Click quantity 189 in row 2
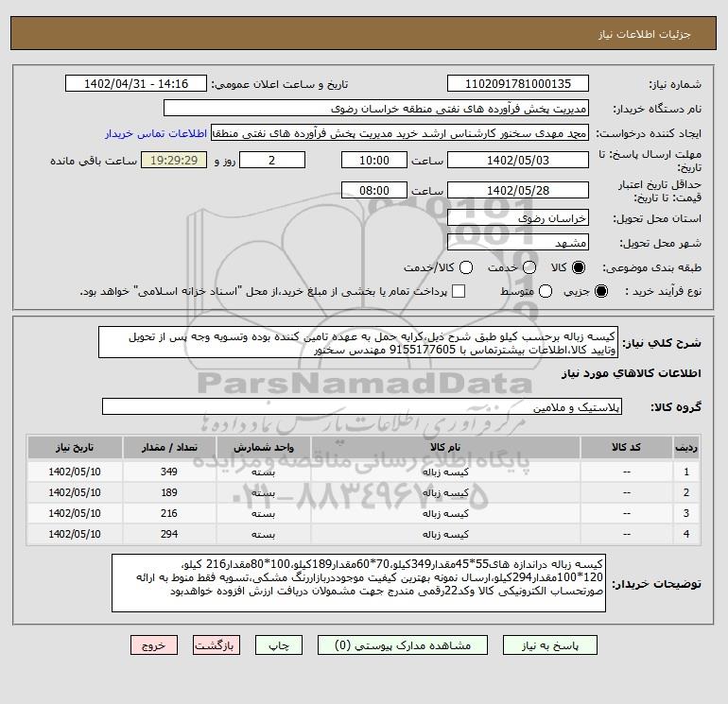The width and height of the screenshot is (728, 704). click(169, 492)
